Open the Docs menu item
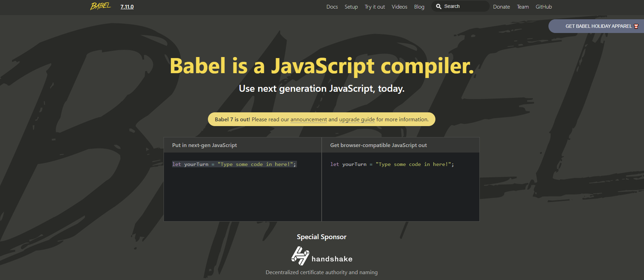Viewport: 644px width, 280px height. [332, 7]
